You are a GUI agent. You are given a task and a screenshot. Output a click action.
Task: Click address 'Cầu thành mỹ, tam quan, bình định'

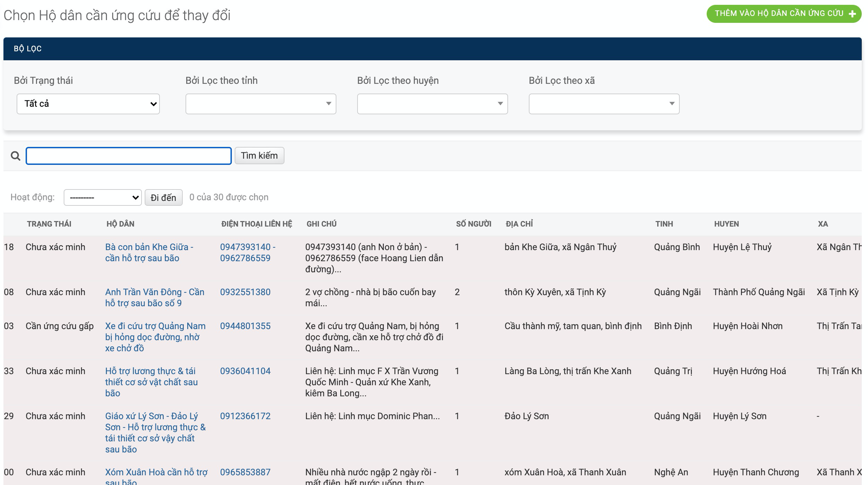click(x=573, y=326)
